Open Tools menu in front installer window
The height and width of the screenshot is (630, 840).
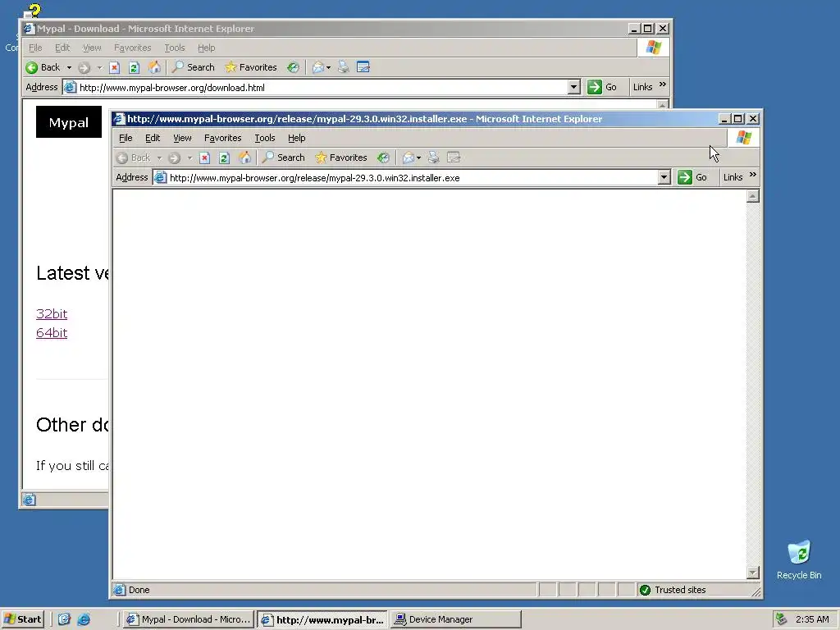(265, 138)
